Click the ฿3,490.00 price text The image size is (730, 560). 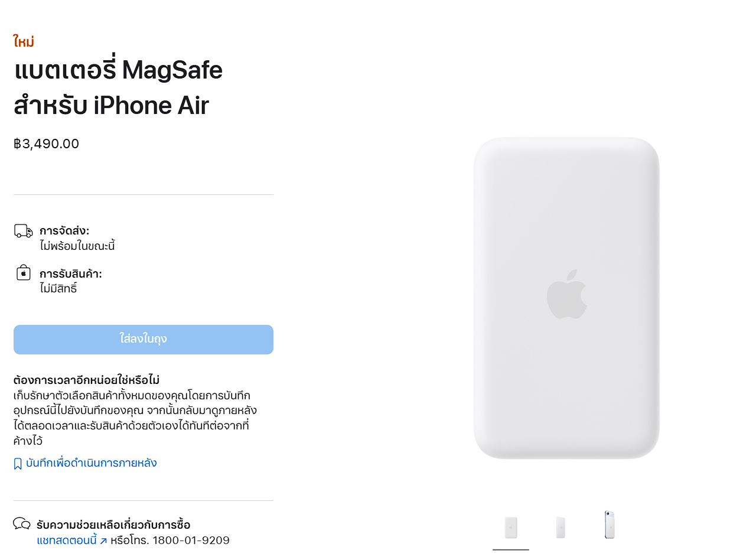click(47, 144)
